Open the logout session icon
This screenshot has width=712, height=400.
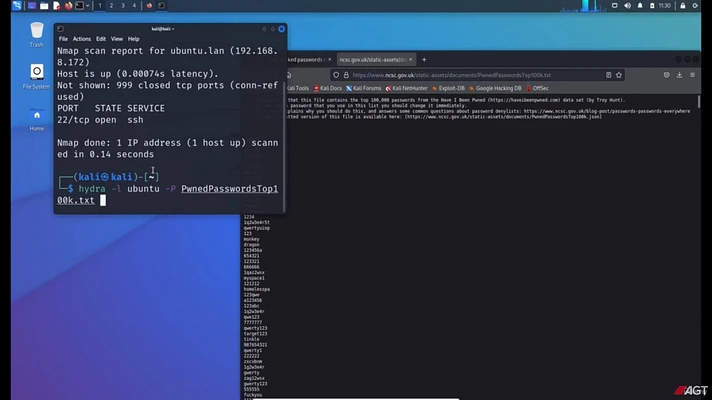pos(695,6)
